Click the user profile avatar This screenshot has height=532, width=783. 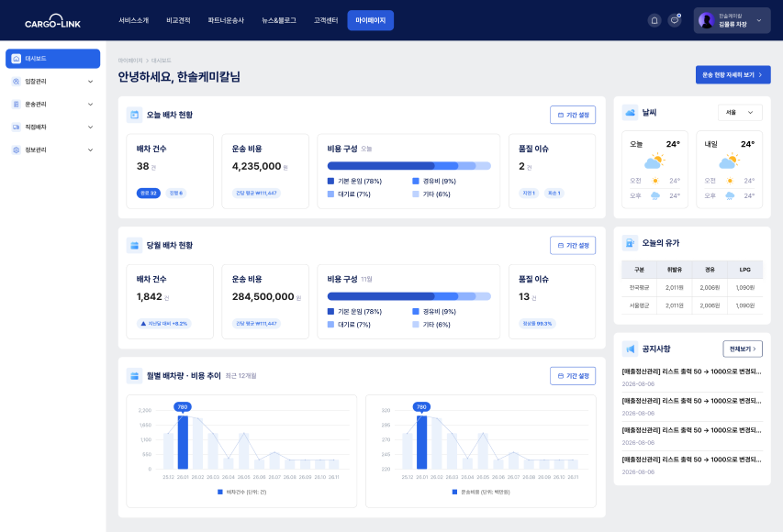(706, 20)
